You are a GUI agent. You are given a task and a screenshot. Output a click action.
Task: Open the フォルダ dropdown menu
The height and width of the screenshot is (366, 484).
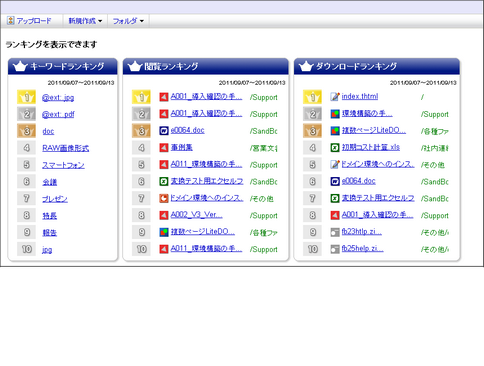point(128,21)
